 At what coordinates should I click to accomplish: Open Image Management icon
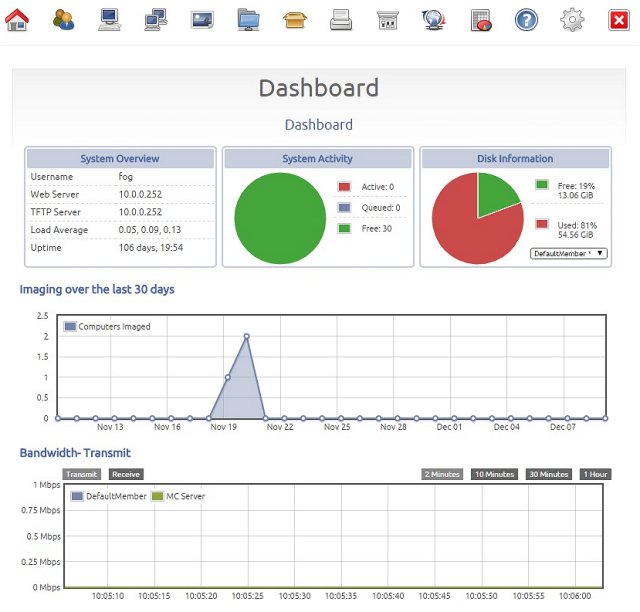click(202, 20)
